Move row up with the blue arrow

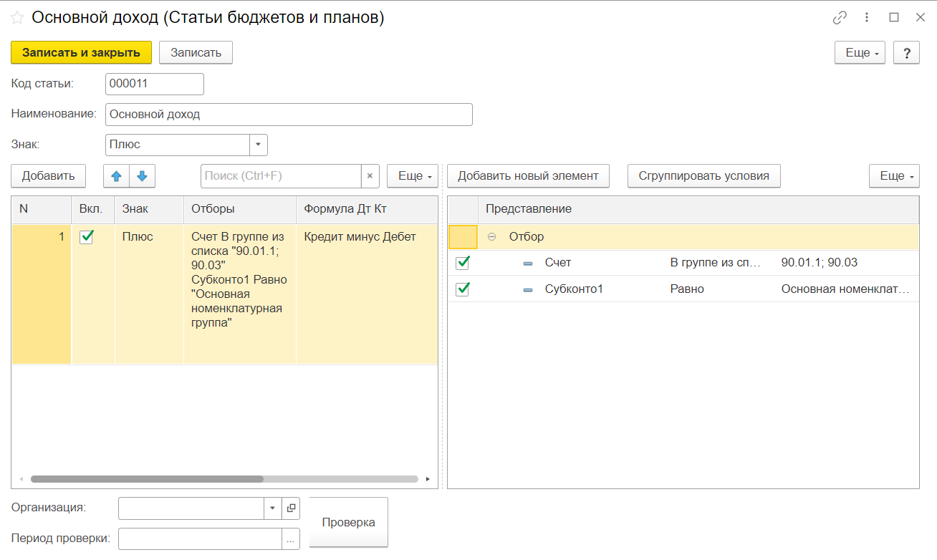(x=116, y=175)
